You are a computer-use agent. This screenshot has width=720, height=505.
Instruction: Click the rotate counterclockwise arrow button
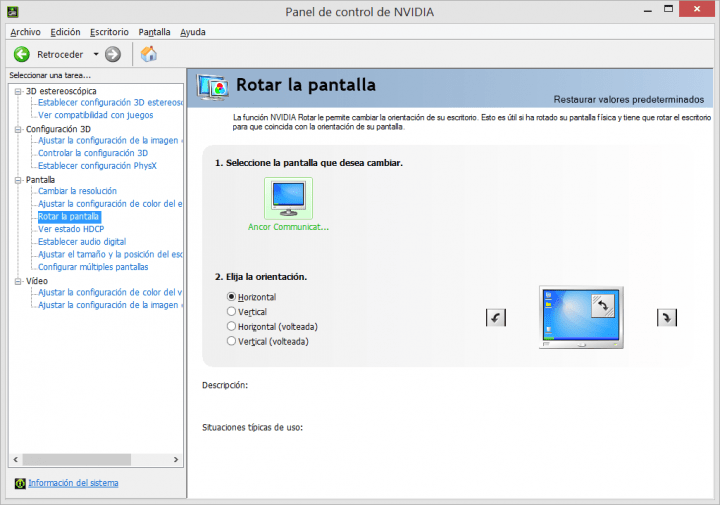tap(496, 318)
